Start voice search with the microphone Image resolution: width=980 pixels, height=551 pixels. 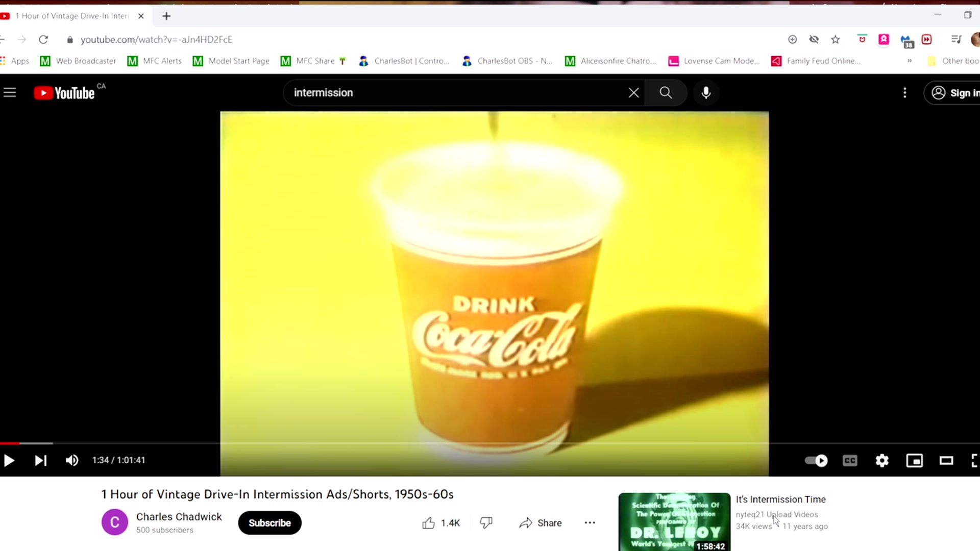pyautogui.click(x=706, y=93)
